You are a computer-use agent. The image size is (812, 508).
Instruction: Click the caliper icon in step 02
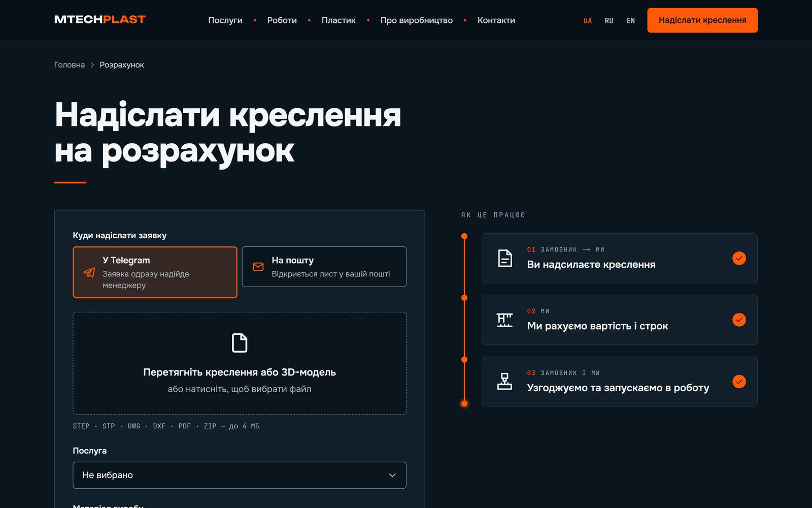pyautogui.click(x=504, y=320)
